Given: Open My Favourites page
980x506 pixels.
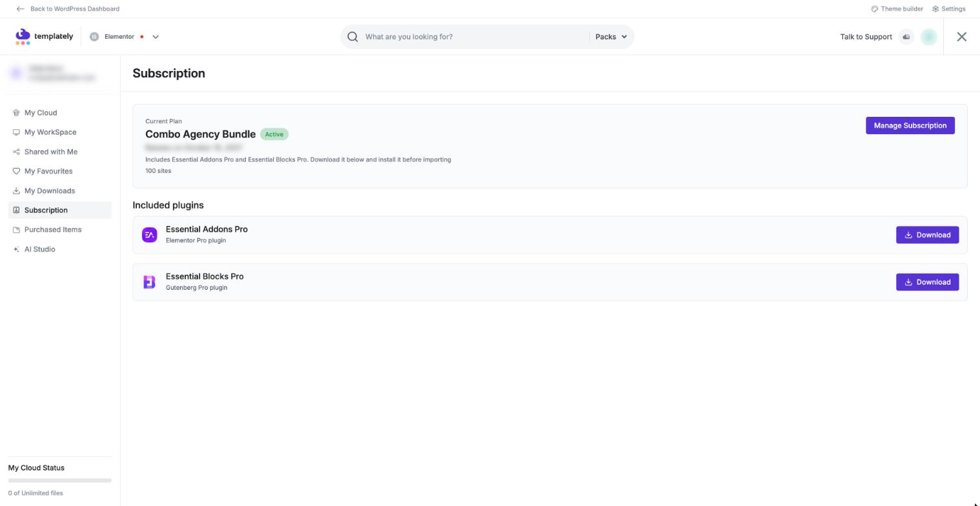Looking at the screenshot, I should [x=60, y=171].
